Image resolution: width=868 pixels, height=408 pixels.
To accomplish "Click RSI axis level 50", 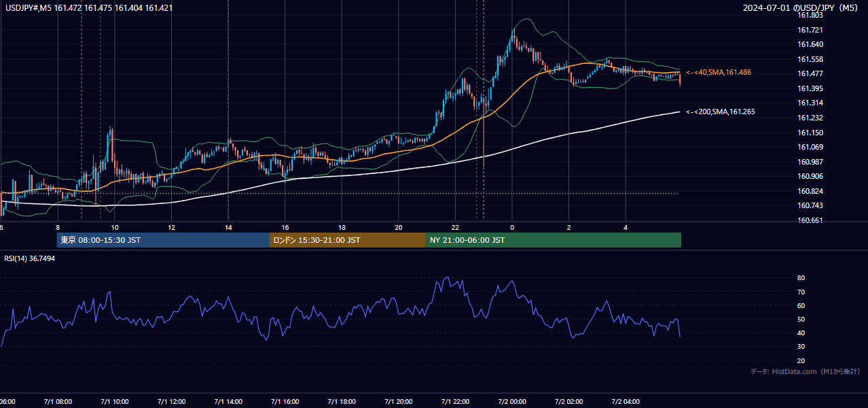I will click(801, 319).
